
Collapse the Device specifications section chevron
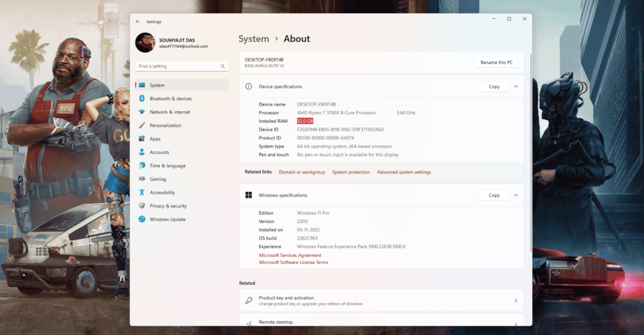pos(516,87)
